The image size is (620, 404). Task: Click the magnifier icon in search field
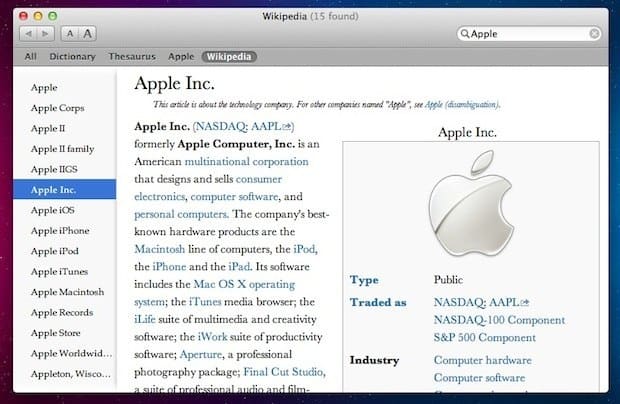(x=465, y=34)
